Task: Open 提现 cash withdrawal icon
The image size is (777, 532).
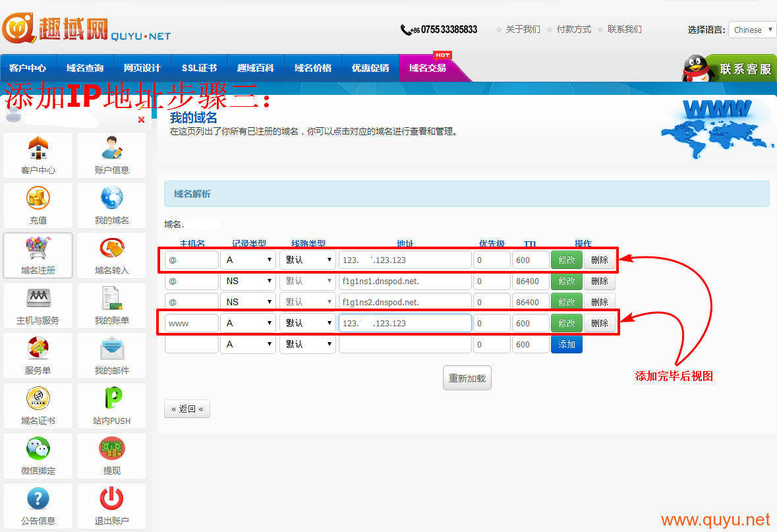Action: pyautogui.click(x=111, y=448)
